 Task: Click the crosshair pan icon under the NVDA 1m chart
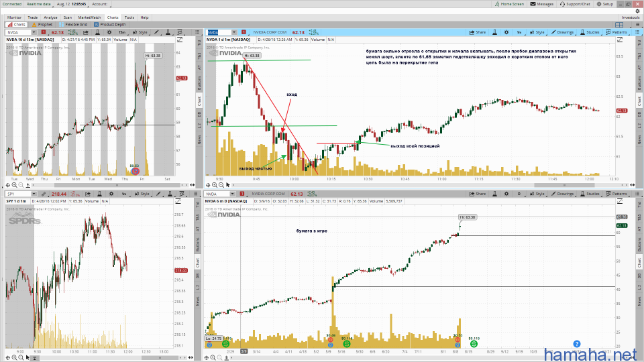pos(208,185)
